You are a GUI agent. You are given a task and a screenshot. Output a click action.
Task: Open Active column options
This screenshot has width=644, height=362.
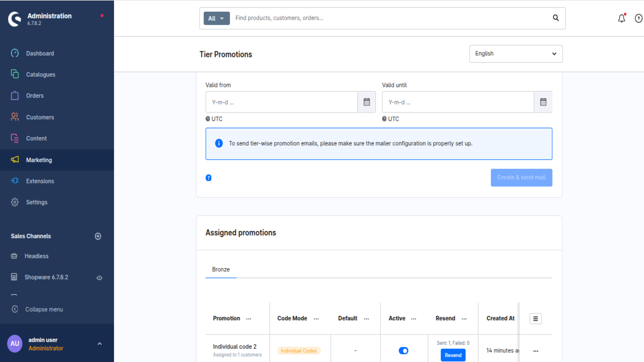414,319
